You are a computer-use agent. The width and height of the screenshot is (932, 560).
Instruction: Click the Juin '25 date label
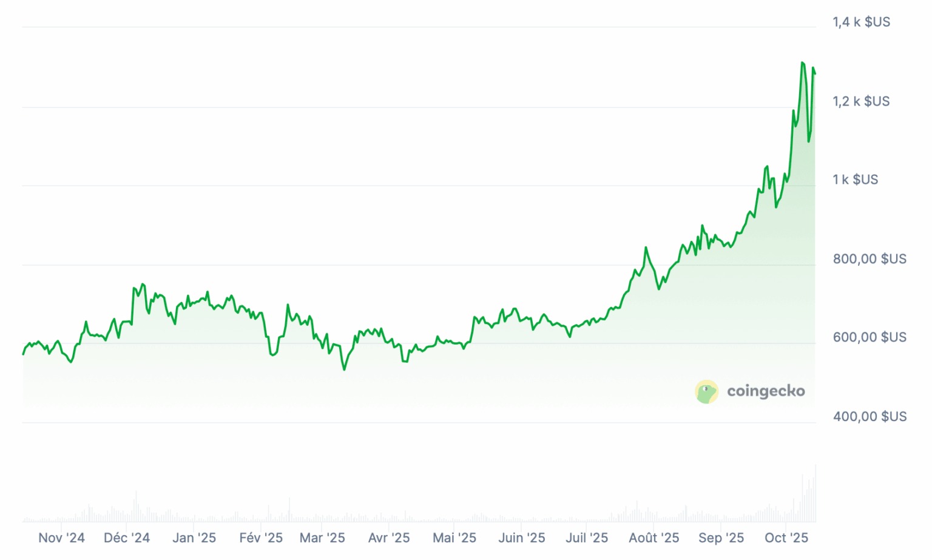(x=522, y=538)
